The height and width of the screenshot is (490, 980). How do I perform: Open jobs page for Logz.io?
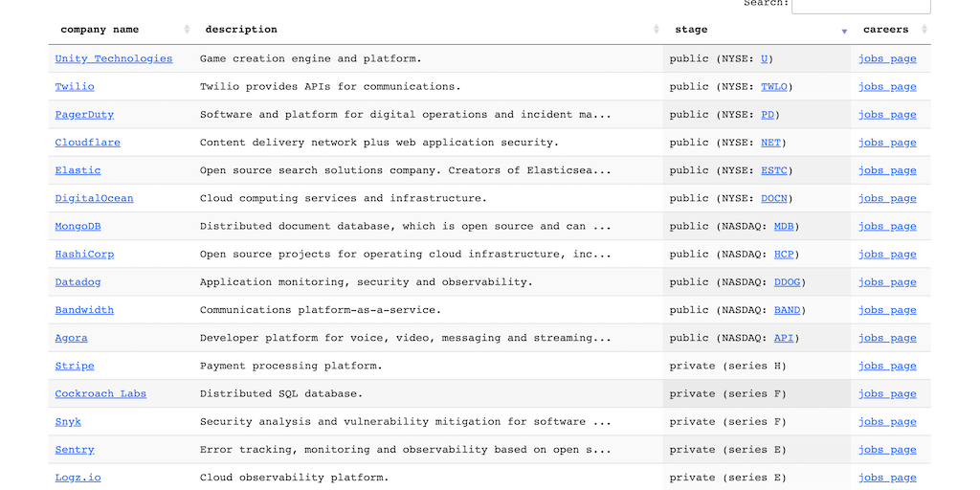pos(887,478)
